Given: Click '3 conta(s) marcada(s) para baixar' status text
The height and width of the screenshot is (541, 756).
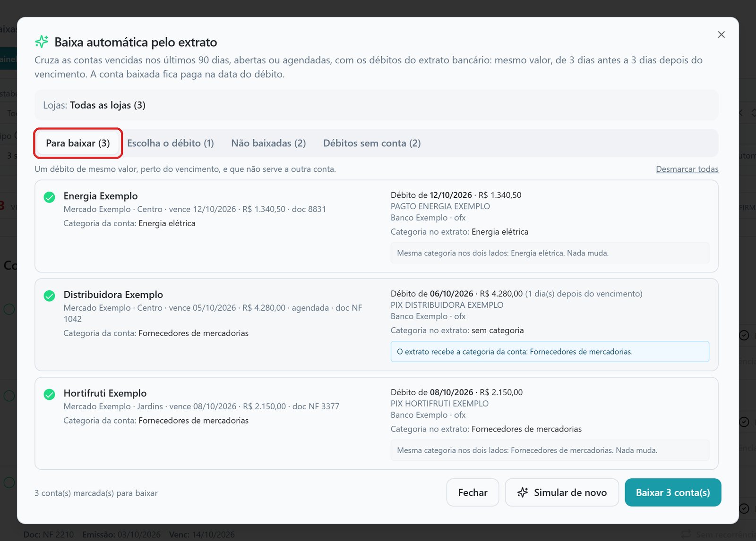Looking at the screenshot, I should [96, 493].
